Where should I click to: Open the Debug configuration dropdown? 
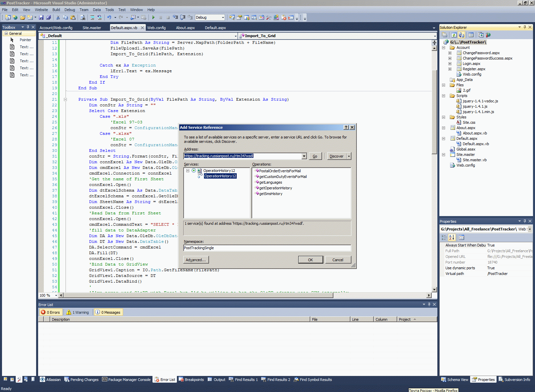223,17
